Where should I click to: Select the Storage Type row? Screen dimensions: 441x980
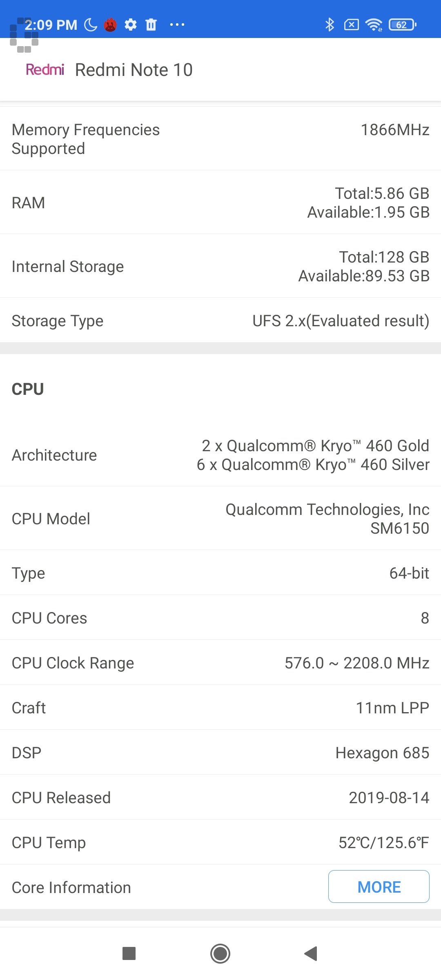coord(220,321)
